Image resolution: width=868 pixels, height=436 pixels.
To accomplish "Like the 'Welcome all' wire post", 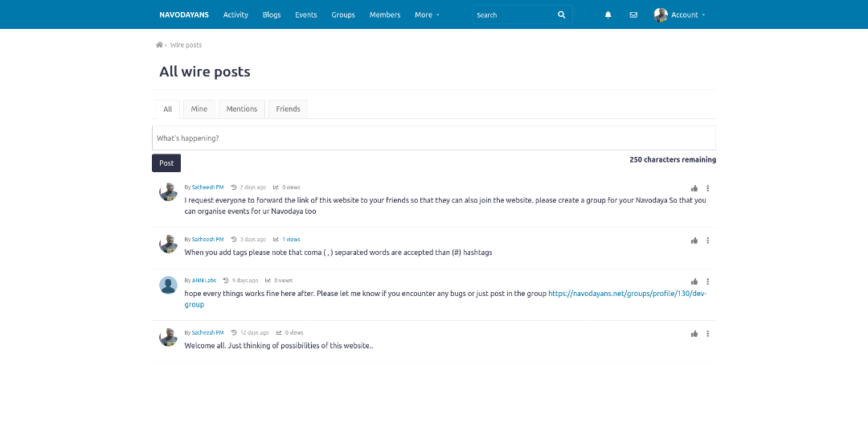I will (x=694, y=334).
